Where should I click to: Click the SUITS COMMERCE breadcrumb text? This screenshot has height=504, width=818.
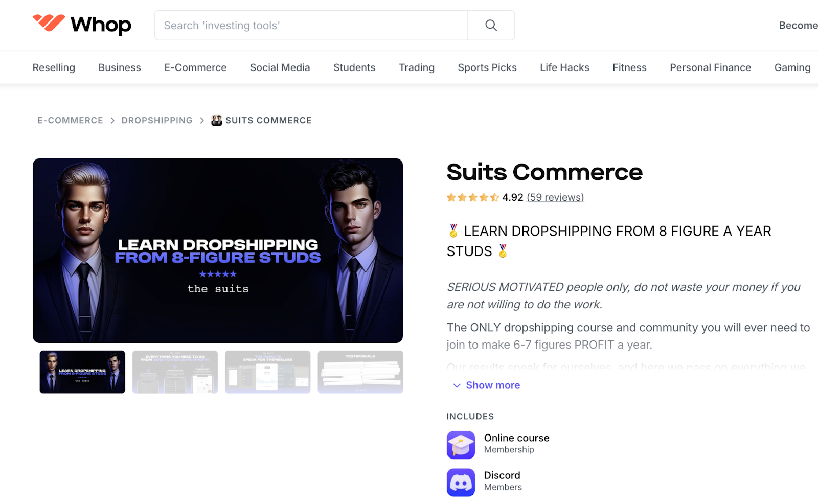[x=268, y=120]
